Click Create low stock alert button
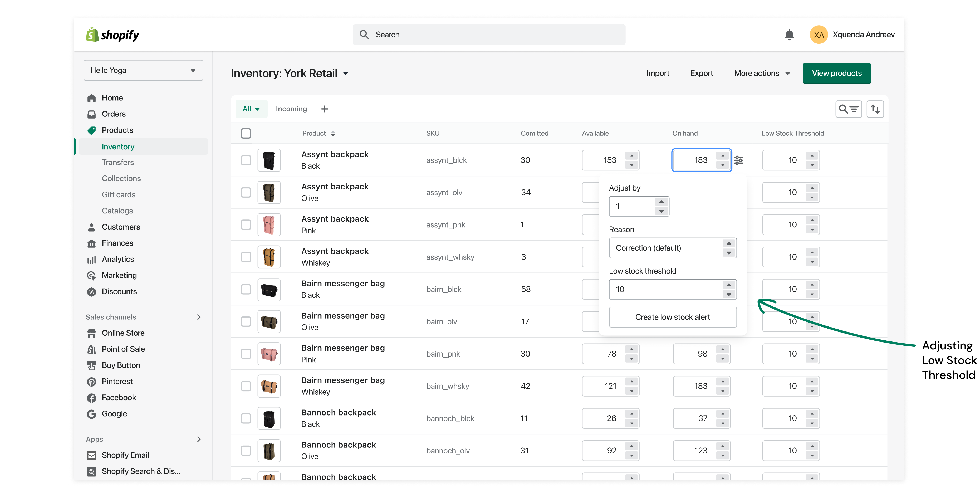Screen dimensions: 980x498 (x=672, y=317)
